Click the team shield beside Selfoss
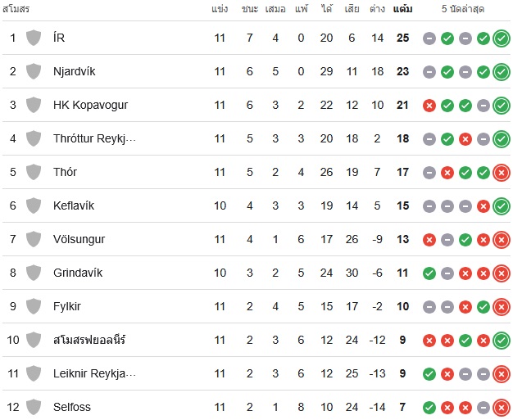The height and width of the screenshot is (420, 513). point(34,407)
